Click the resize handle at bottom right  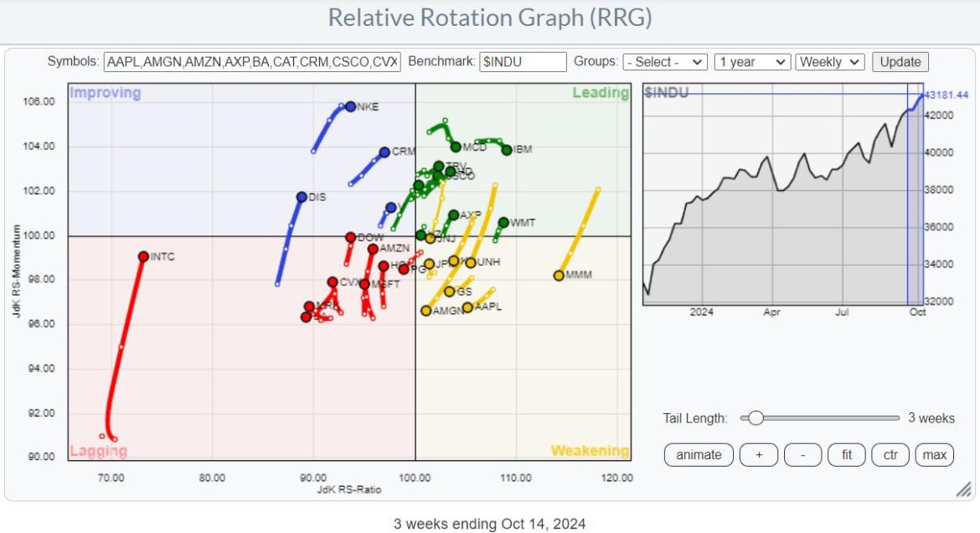tap(965, 488)
